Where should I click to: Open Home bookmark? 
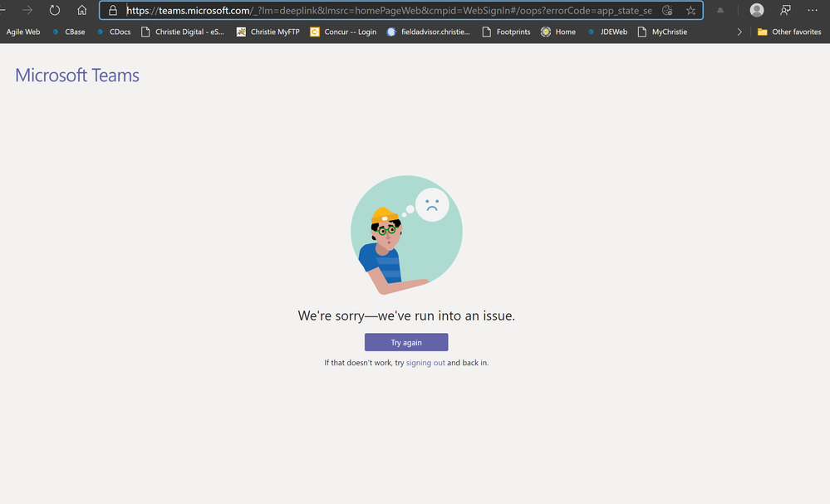(x=558, y=32)
